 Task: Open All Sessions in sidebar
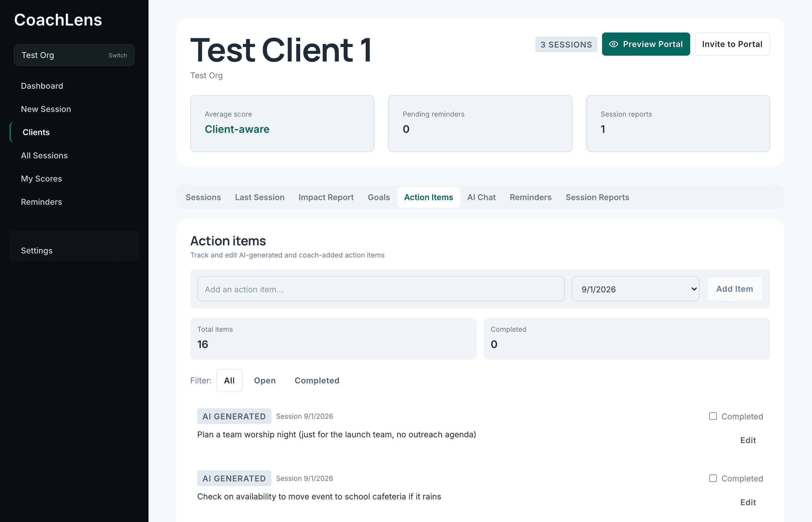(44, 155)
